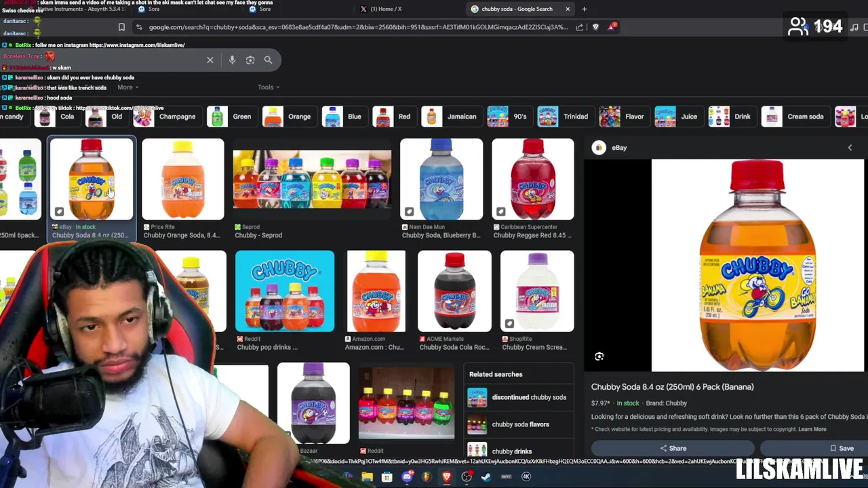Select related search discontinued chubby soda
This screenshot has height=488, width=868.
[519, 397]
